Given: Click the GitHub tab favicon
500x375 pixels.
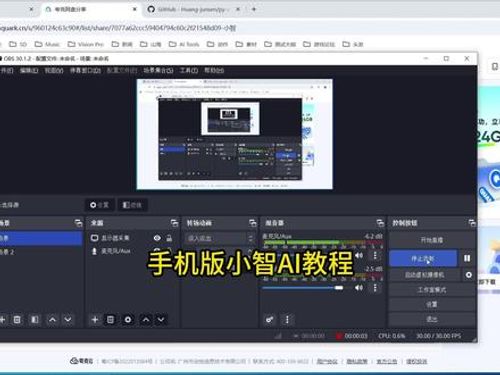Looking at the screenshot, I should 151,9.
